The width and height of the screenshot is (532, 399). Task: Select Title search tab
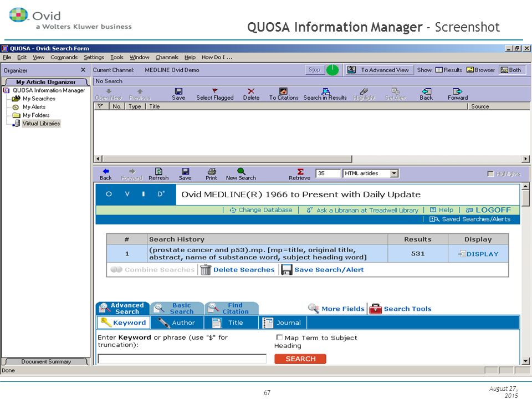pyautogui.click(x=232, y=323)
